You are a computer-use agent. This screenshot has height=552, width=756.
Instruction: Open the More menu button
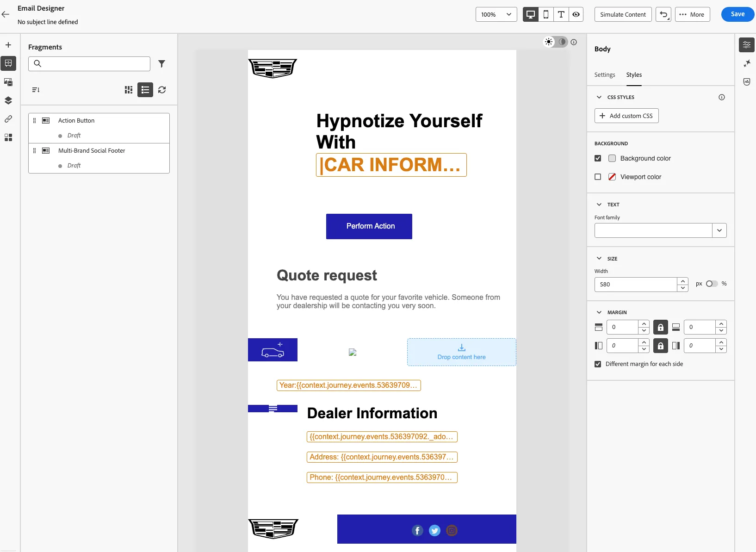point(692,14)
